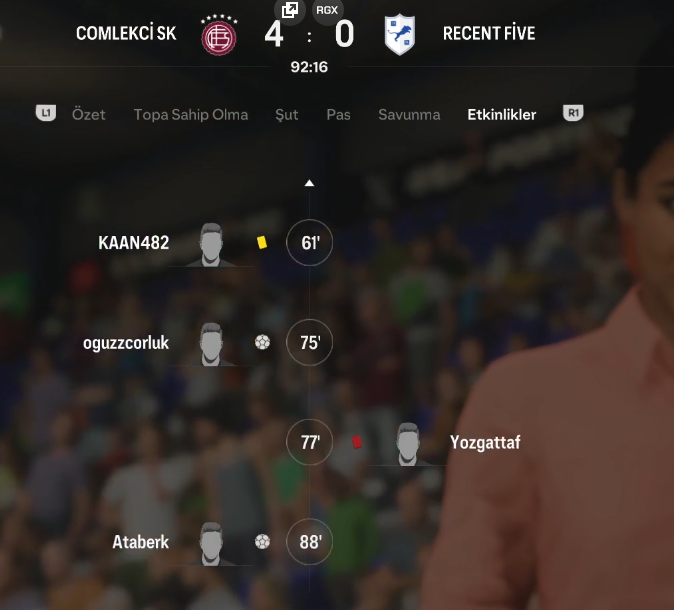Viewport: 674px width, 610px height.
Task: Click the overlapping windows icon above the score
Action: point(290,10)
